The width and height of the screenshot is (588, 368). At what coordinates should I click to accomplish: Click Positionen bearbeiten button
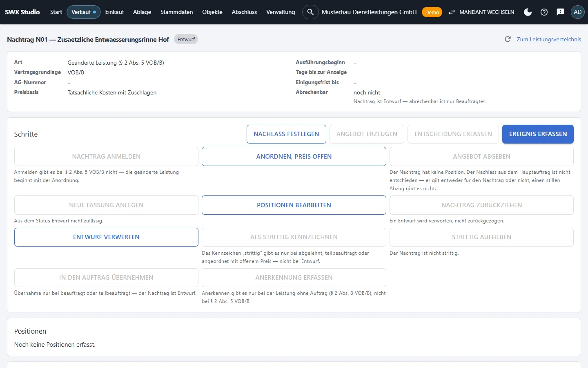click(294, 205)
